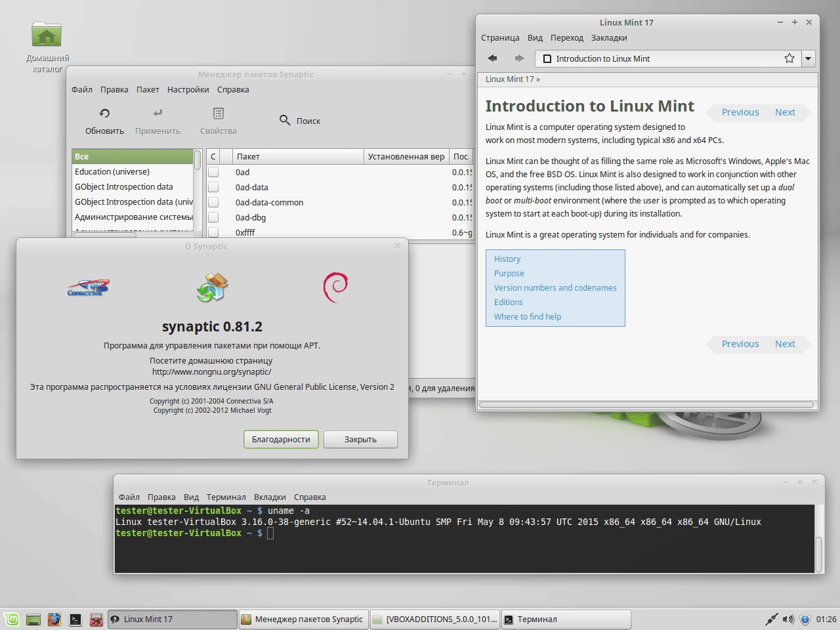Click the Linux Mint 17 taskbar button
The width and height of the screenshot is (840, 630).
172,619
